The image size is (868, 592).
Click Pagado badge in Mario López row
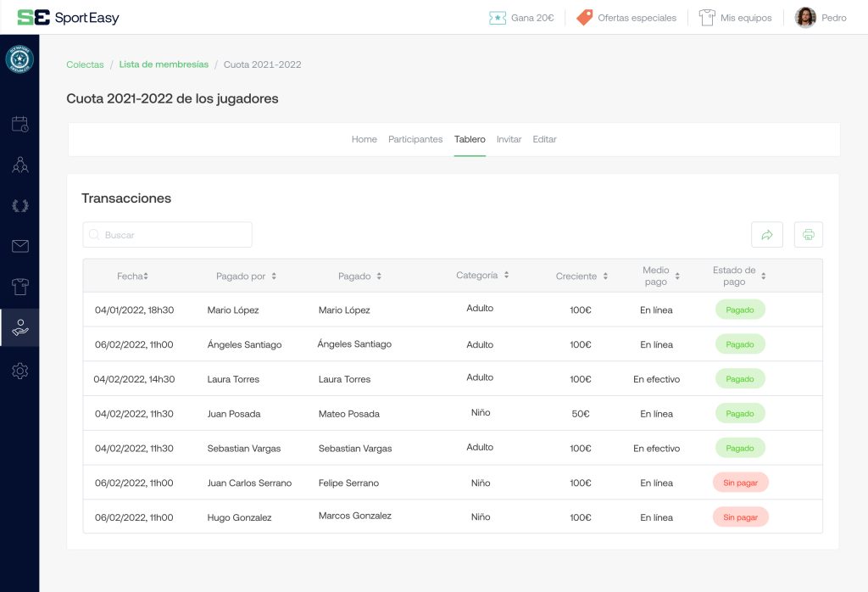(x=739, y=310)
